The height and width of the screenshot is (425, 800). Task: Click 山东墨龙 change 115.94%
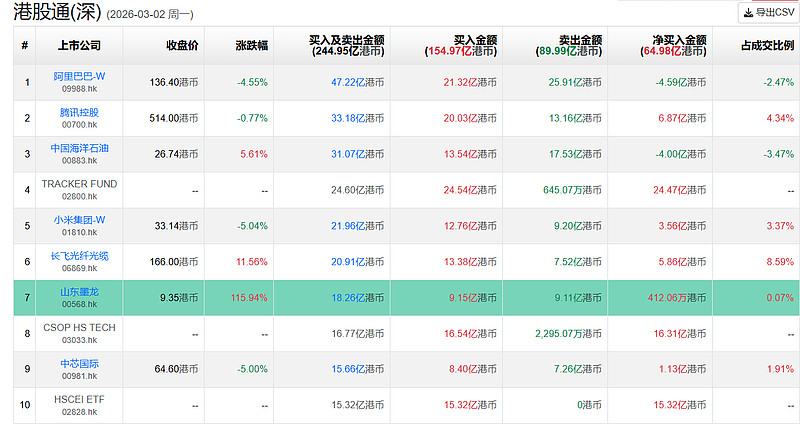click(x=248, y=297)
